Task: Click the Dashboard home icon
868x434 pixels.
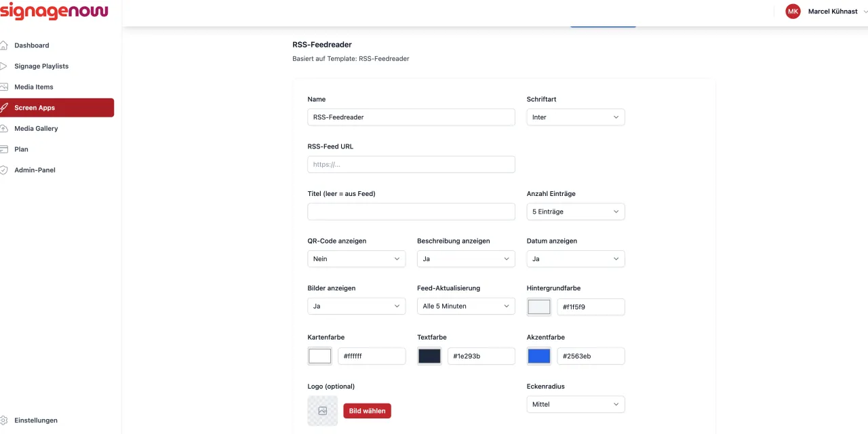Action: click(3, 45)
